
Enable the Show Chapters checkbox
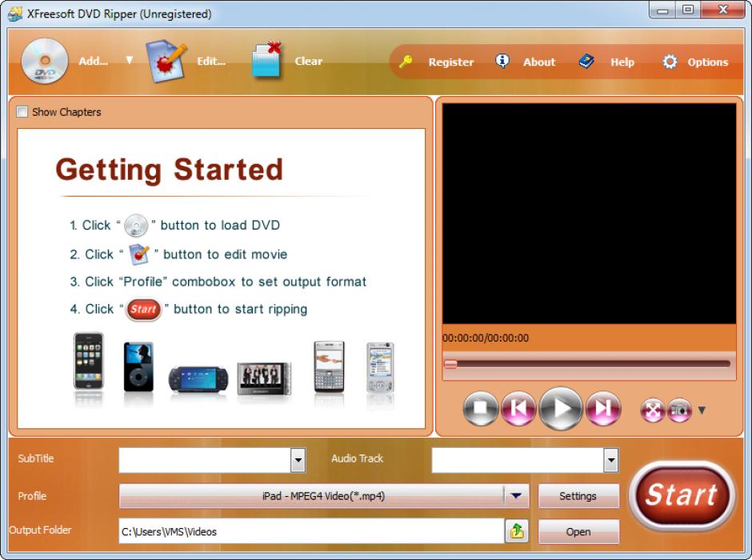tap(22, 112)
